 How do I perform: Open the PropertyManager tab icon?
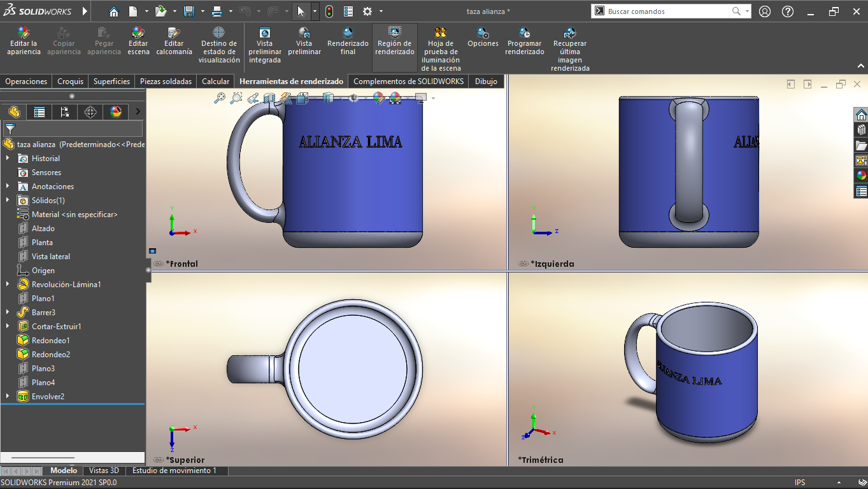point(39,112)
